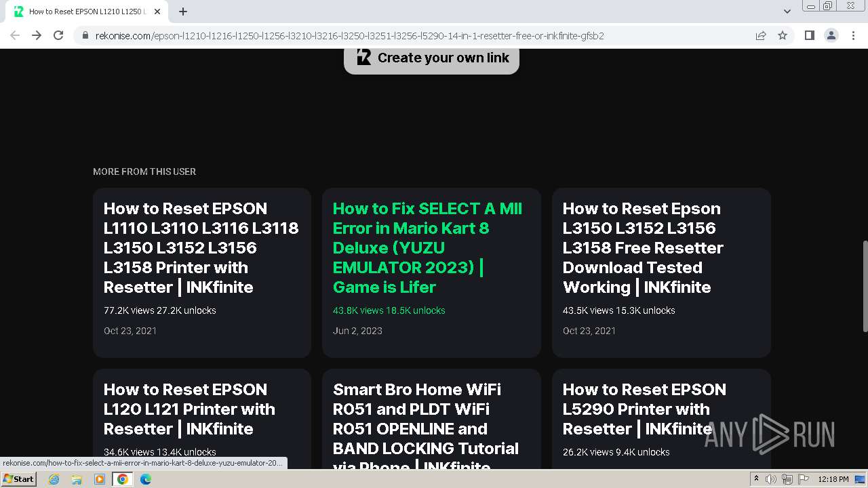Open the Chrome profile avatar

[x=831, y=35]
